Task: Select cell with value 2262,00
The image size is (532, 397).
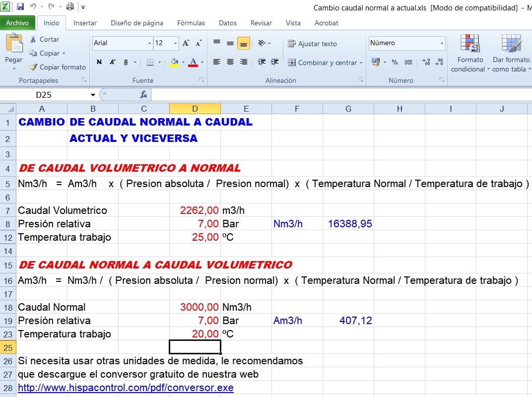Action: pyautogui.click(x=195, y=210)
